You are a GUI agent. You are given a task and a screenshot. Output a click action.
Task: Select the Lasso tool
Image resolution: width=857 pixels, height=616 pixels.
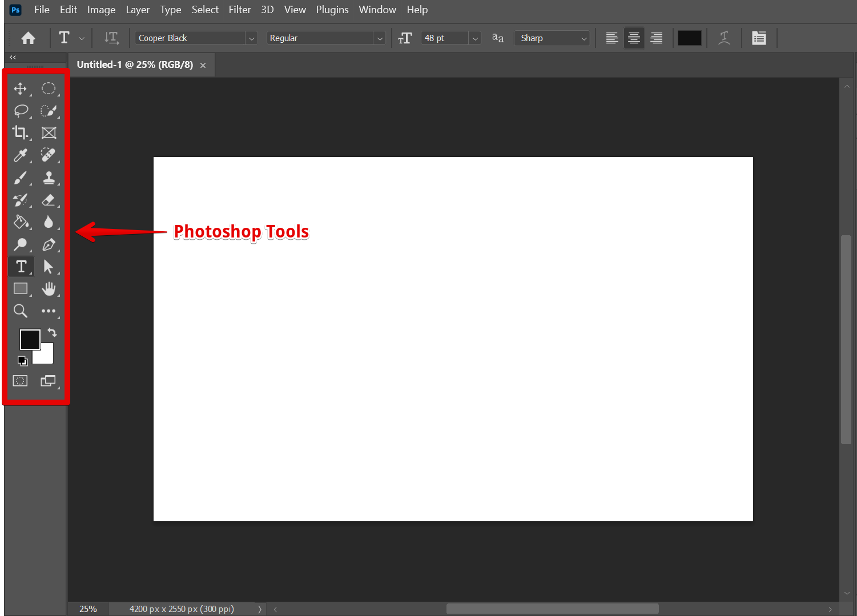click(21, 111)
